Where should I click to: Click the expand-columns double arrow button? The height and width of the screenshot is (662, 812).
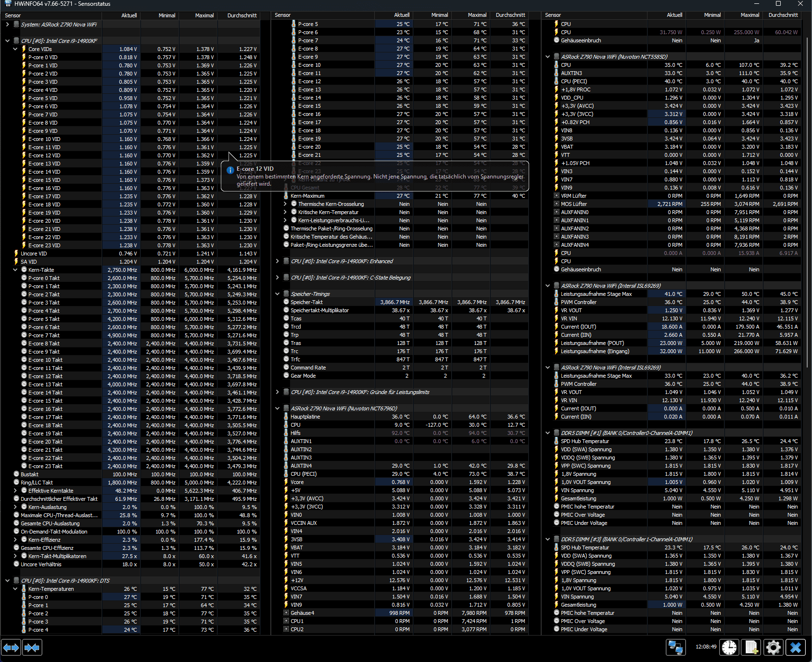[11, 648]
